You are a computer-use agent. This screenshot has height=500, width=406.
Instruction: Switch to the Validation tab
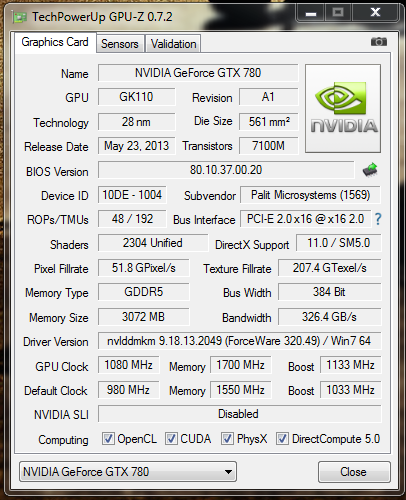coord(173,44)
